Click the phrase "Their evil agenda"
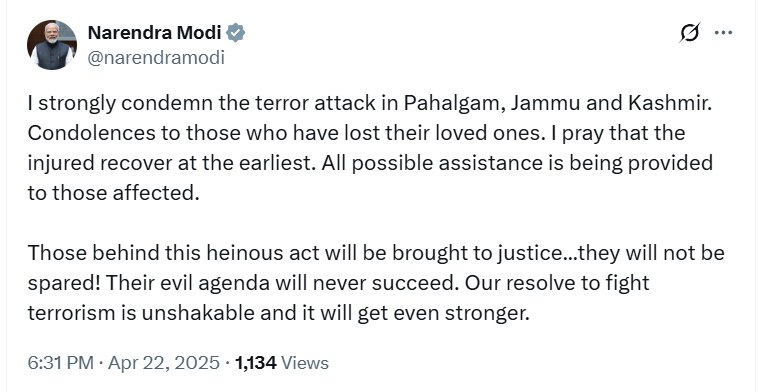 click(x=188, y=282)
